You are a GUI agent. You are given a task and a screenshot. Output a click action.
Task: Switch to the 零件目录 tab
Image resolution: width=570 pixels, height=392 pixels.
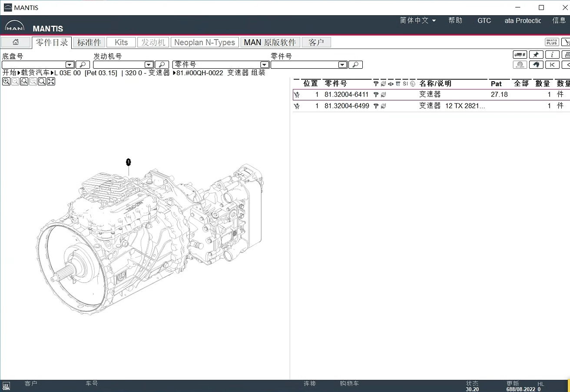point(52,42)
